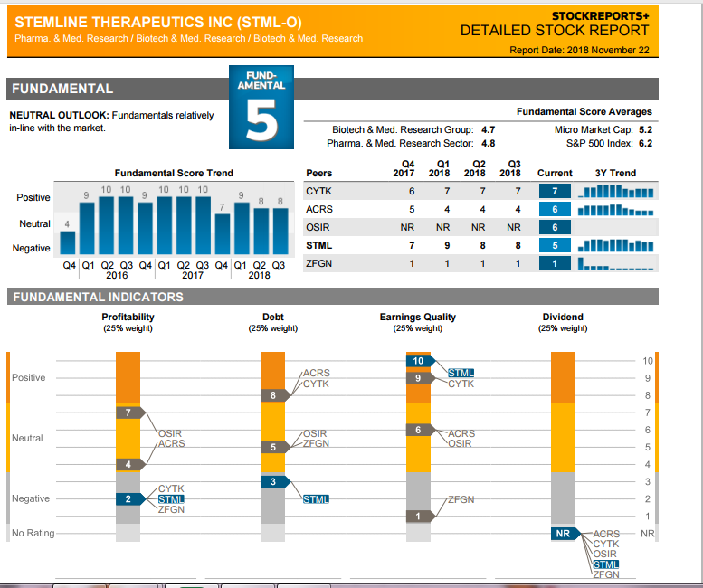Click the Report Date 2018 November 22 line
The image size is (703, 588).
(x=579, y=50)
